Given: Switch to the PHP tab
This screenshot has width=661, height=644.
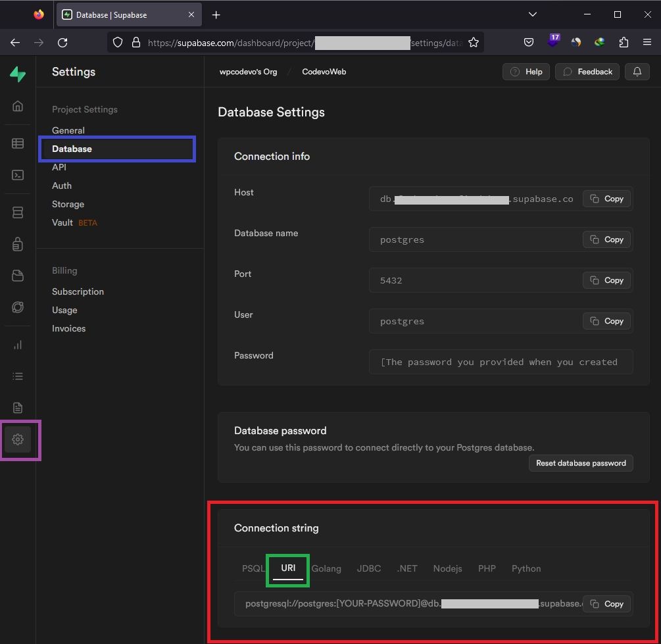Looking at the screenshot, I should [487, 568].
